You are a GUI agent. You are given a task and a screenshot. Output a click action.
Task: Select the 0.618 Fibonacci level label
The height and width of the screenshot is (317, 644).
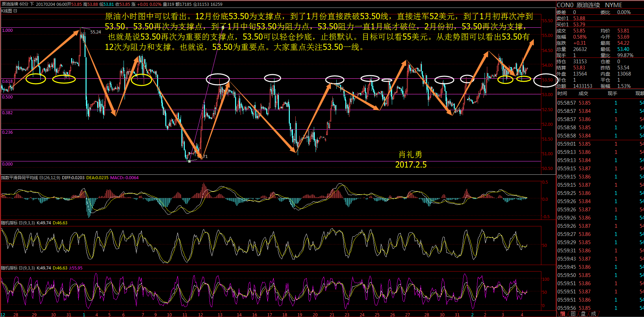pyautogui.click(x=7, y=81)
